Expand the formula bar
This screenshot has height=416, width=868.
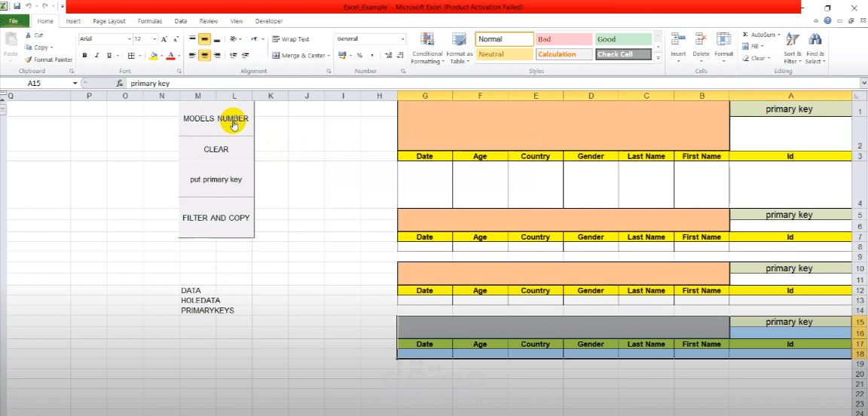(x=863, y=83)
